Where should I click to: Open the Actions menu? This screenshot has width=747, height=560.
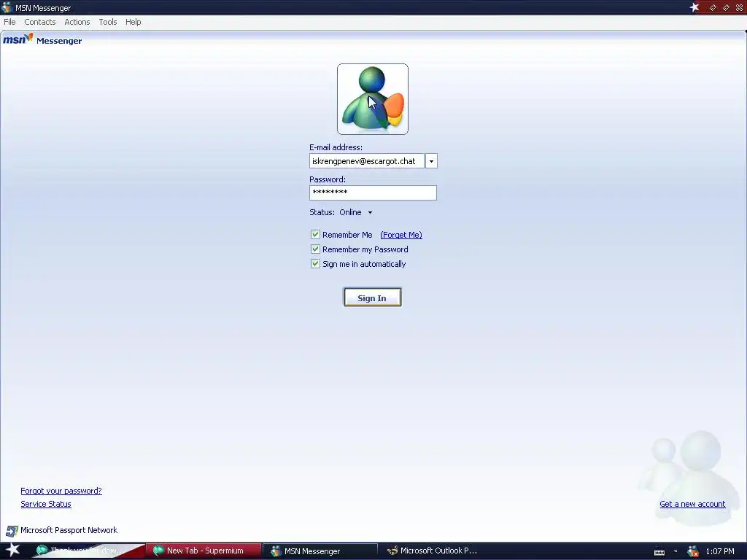point(77,22)
